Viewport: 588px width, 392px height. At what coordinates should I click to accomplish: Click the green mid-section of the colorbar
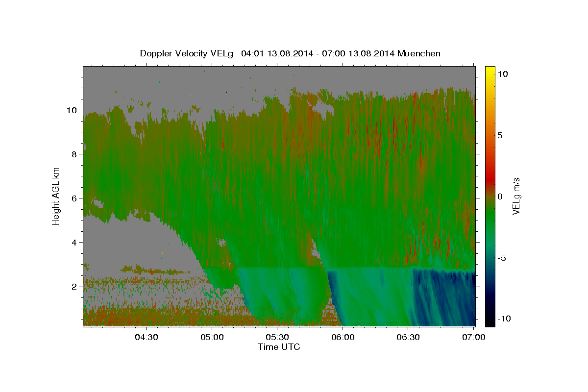(x=490, y=216)
